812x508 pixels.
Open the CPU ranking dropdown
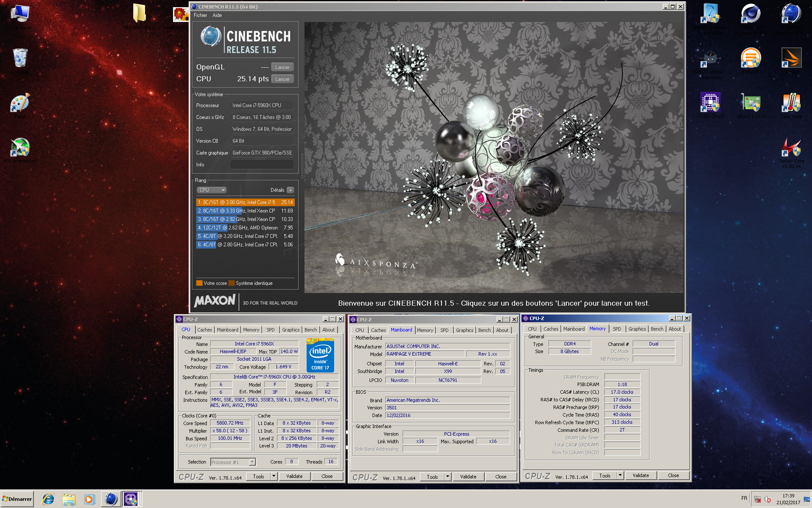(212, 190)
